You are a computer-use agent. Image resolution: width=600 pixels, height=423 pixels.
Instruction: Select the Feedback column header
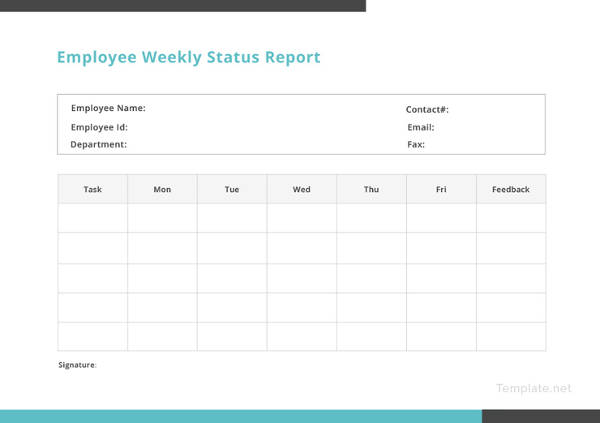coord(511,189)
